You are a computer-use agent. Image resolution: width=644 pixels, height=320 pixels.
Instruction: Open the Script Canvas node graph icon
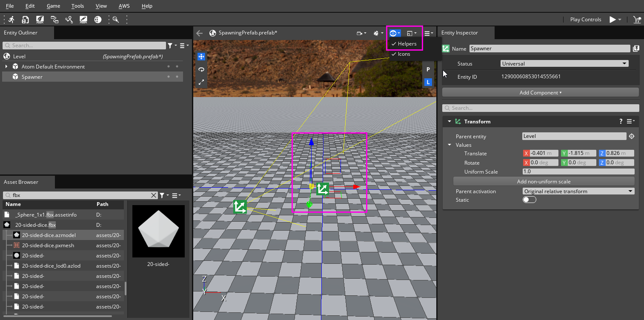pyautogui.click(x=54, y=19)
